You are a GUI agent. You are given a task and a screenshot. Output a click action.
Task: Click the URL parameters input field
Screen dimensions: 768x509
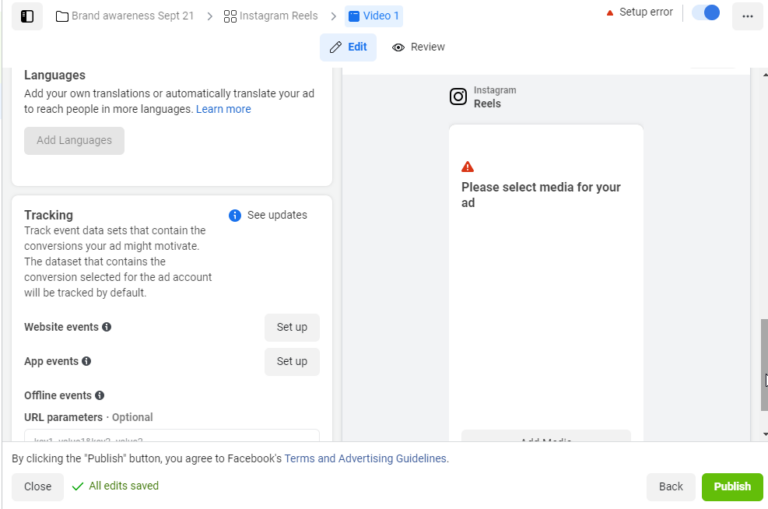pyautogui.click(x=171, y=437)
